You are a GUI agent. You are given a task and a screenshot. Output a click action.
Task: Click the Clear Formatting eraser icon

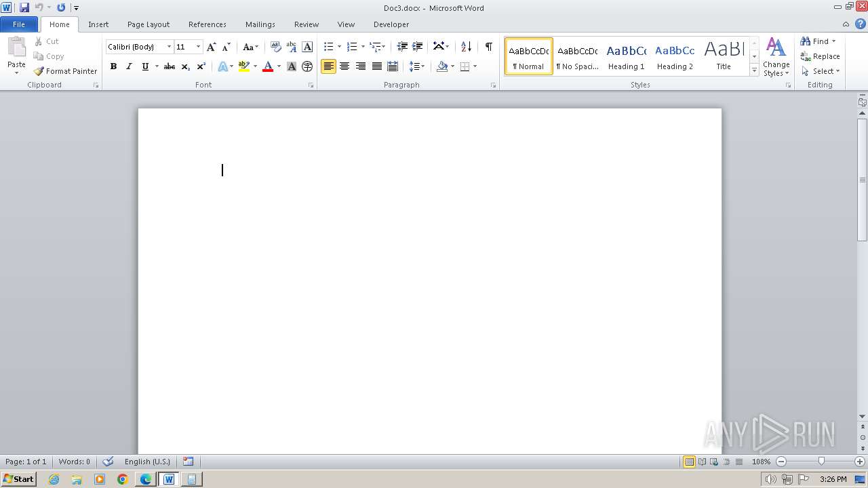[x=275, y=47]
